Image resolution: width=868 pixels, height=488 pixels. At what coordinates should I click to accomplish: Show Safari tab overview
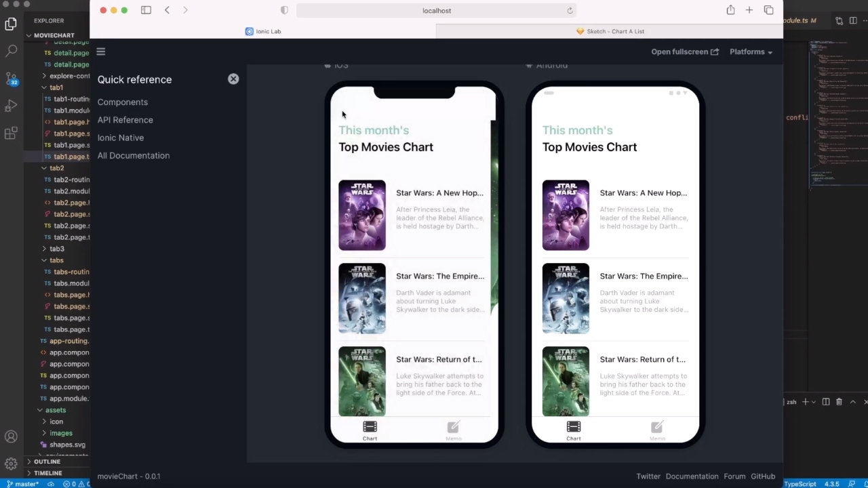(x=768, y=10)
